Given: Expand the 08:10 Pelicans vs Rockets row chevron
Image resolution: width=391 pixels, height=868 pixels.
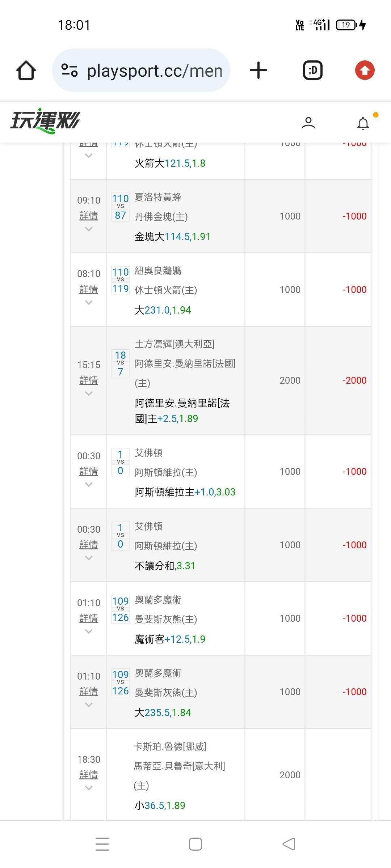Looking at the screenshot, I should 89,302.
